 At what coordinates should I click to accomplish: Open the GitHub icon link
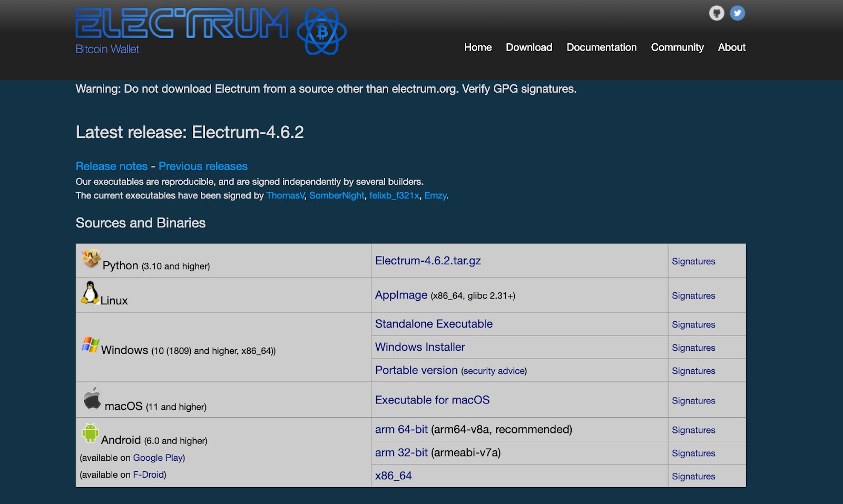pos(717,13)
